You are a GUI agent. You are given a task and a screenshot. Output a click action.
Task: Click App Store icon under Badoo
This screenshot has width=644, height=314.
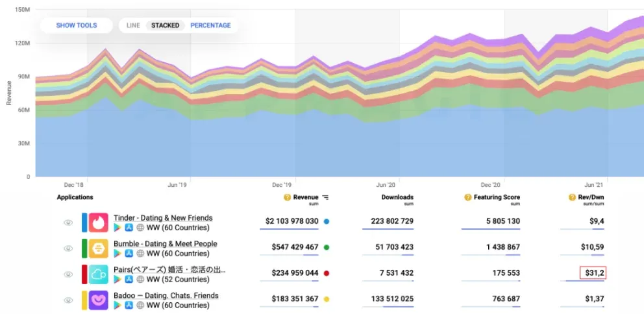(x=129, y=305)
